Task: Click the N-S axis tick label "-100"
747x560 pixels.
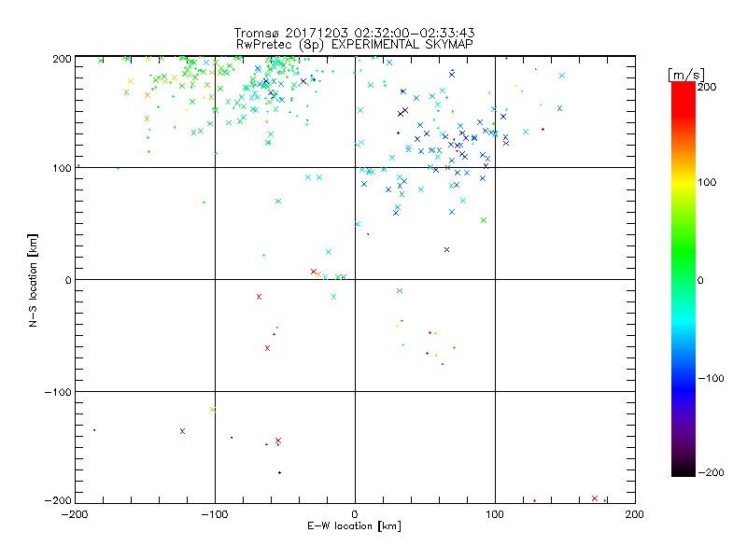Action: (x=58, y=392)
